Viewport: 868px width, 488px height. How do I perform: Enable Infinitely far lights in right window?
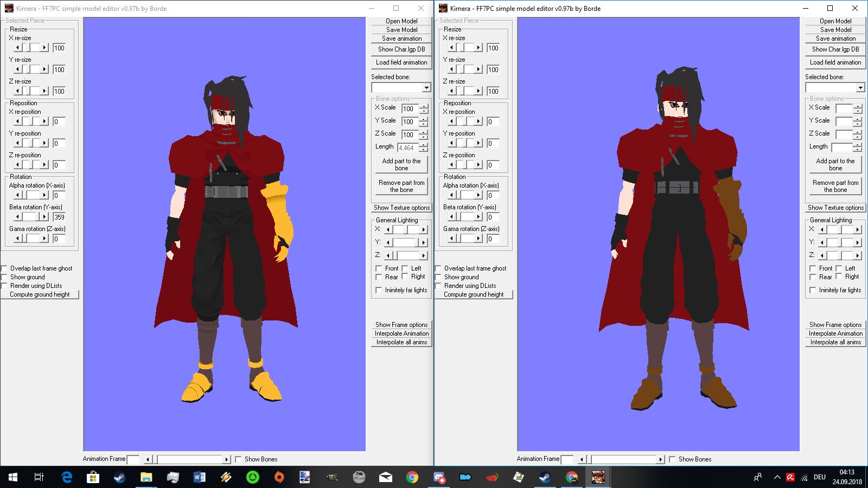pos(813,290)
